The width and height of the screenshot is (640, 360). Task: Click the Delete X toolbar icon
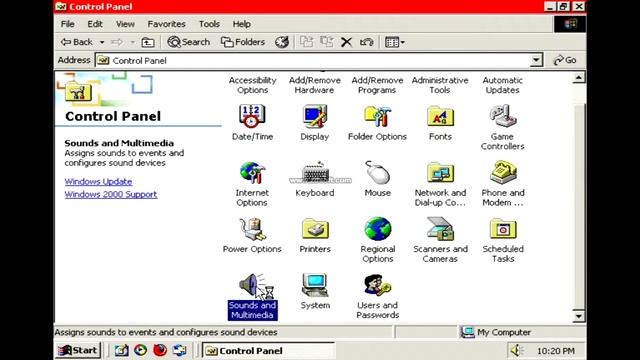[x=347, y=42]
